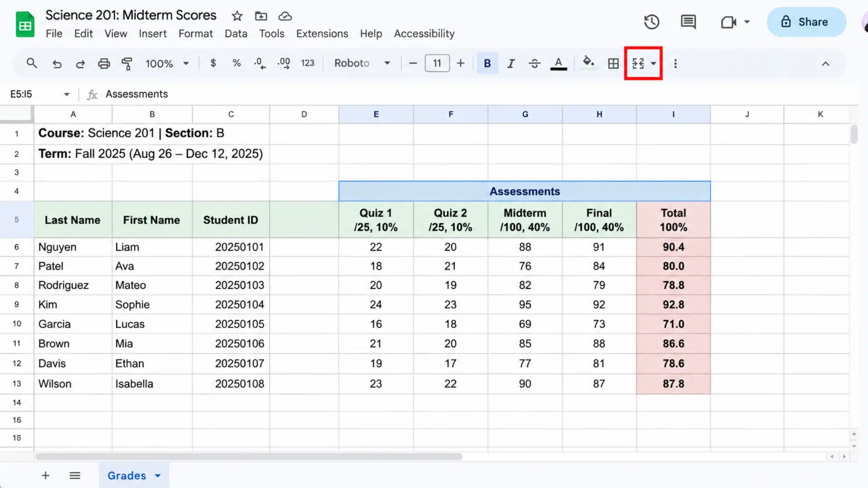
Task: Format as currency
Action: click(x=213, y=63)
